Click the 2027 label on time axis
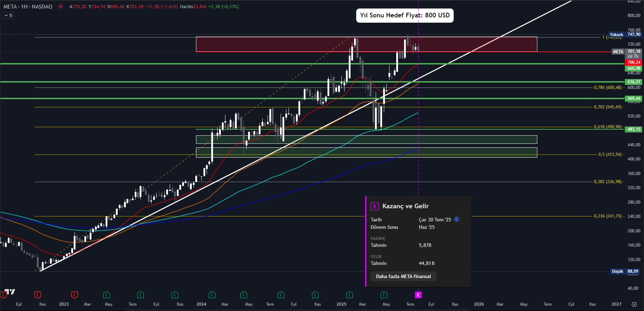644x311 pixels. (x=616, y=304)
